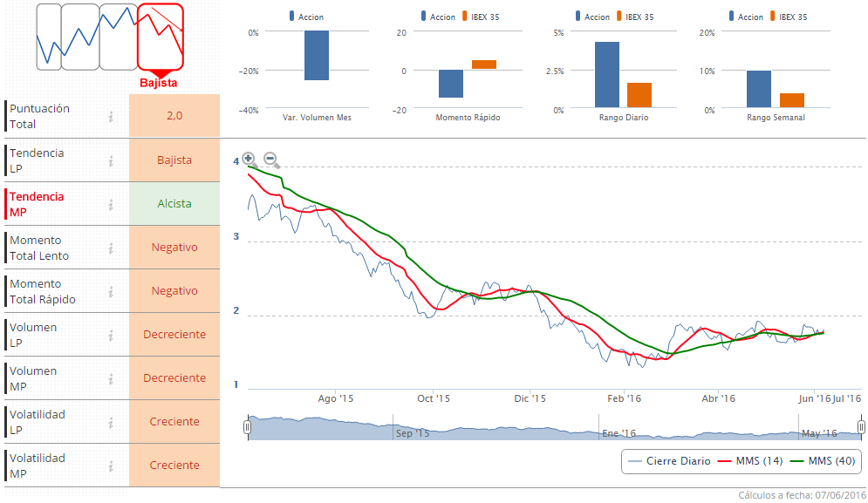Select the first trend phase thumbnail
This screenshot has width=868, height=503.
pyautogui.click(x=49, y=37)
